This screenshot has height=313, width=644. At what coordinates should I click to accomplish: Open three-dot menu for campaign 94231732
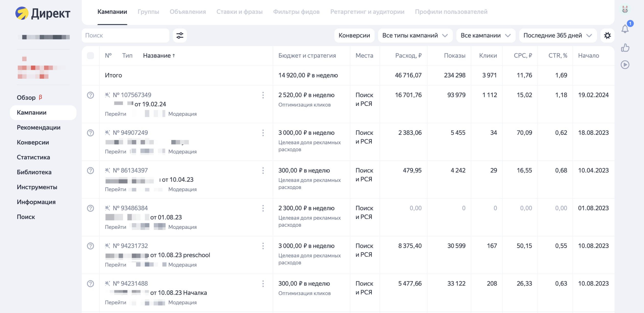point(263,246)
